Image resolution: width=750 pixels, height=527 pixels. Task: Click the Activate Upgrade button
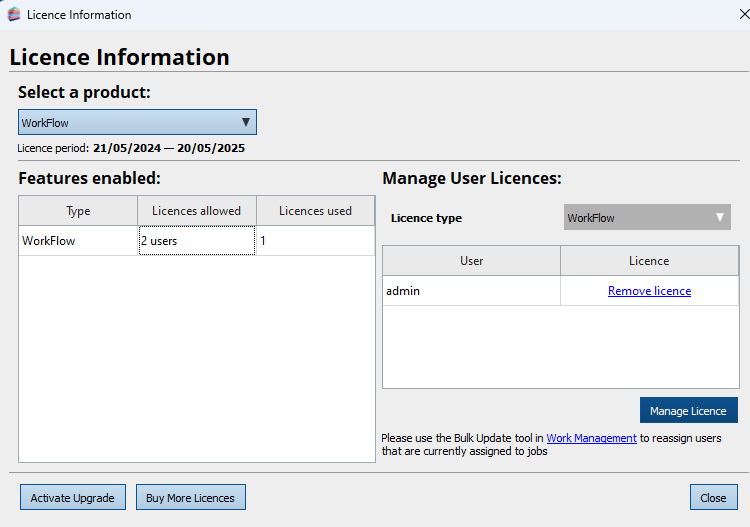72,498
